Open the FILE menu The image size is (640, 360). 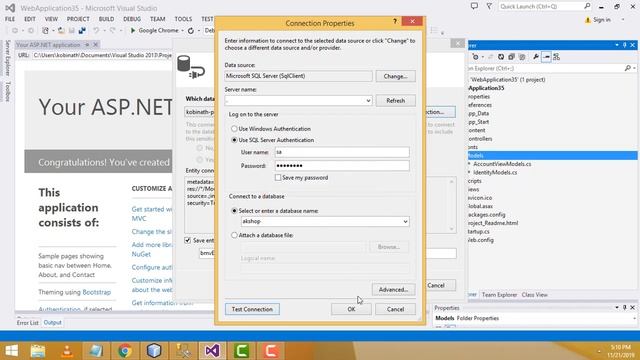point(10,19)
